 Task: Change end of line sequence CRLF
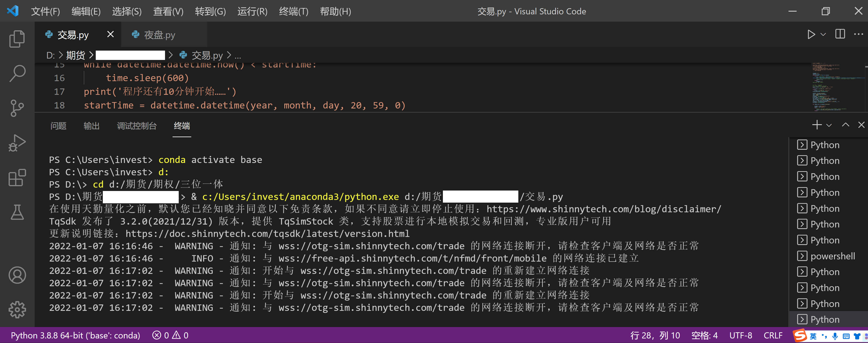click(x=773, y=335)
